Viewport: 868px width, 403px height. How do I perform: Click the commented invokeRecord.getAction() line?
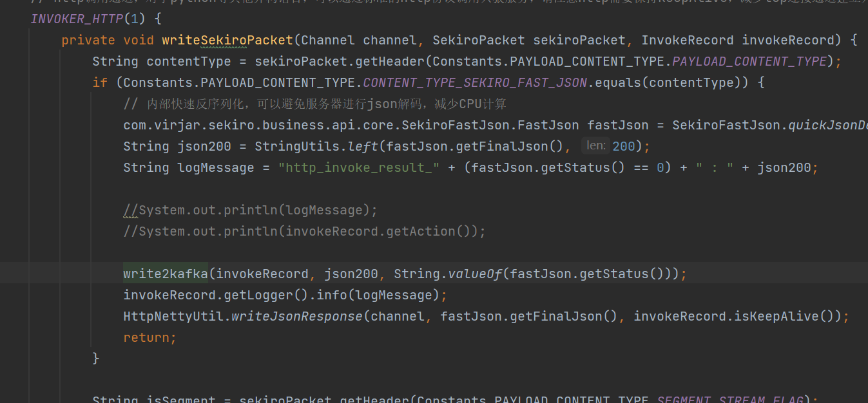pos(304,231)
